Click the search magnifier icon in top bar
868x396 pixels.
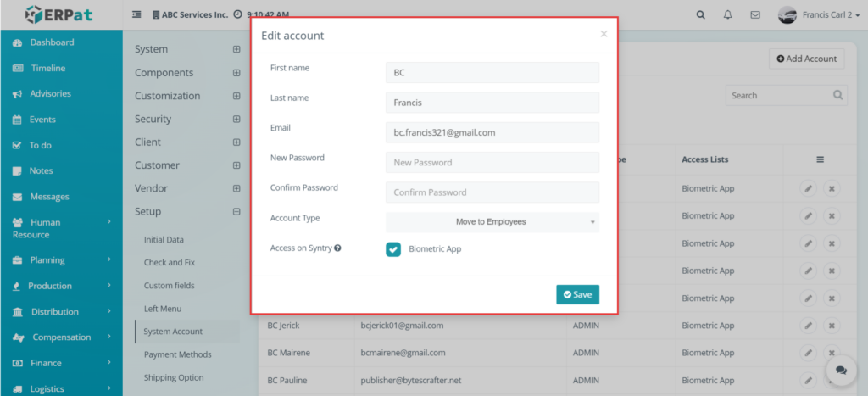point(701,15)
